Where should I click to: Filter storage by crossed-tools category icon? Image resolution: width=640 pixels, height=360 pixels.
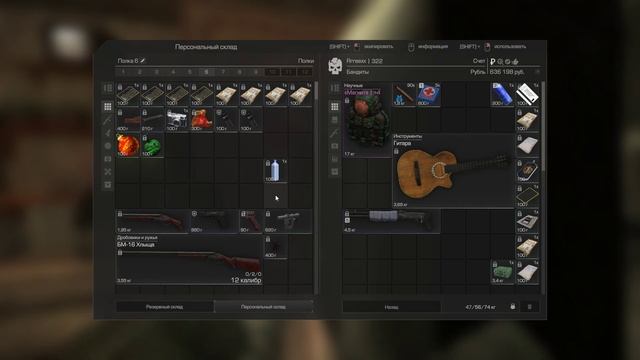(x=108, y=172)
